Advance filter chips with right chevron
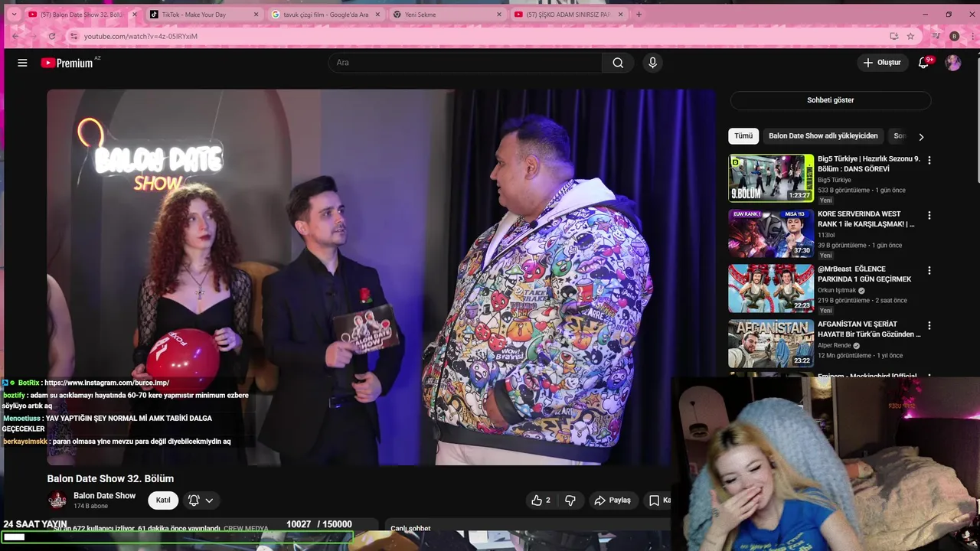The width and height of the screenshot is (980, 551). [921, 137]
